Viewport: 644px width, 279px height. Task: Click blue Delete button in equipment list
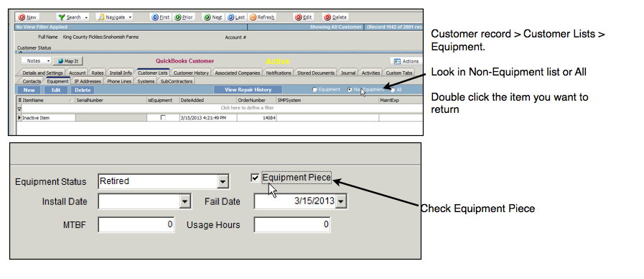(83, 90)
